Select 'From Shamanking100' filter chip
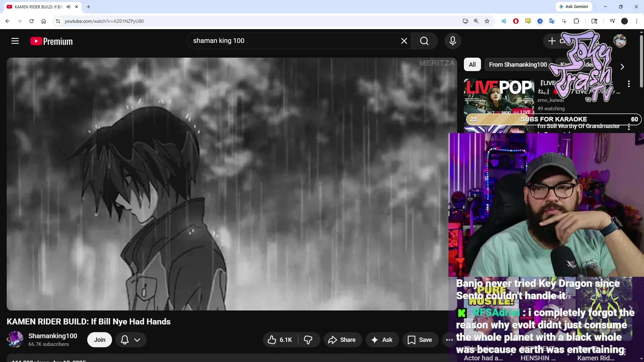644x362 pixels. [x=518, y=64]
